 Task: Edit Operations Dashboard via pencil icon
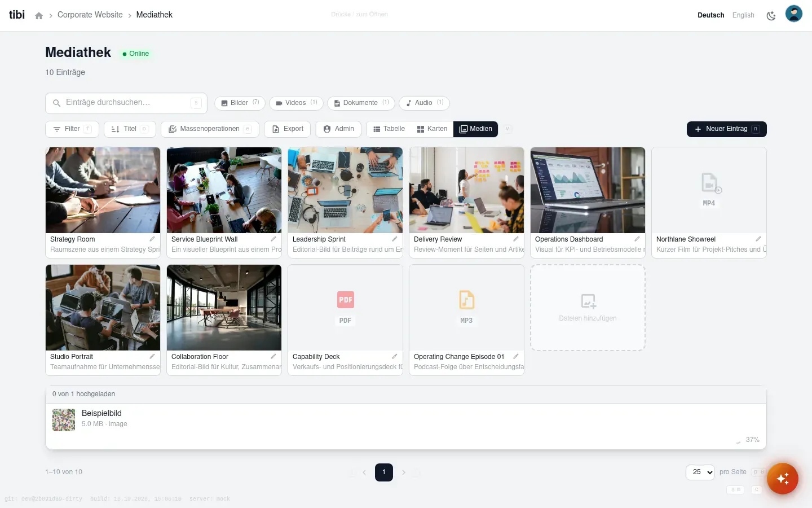637,239
